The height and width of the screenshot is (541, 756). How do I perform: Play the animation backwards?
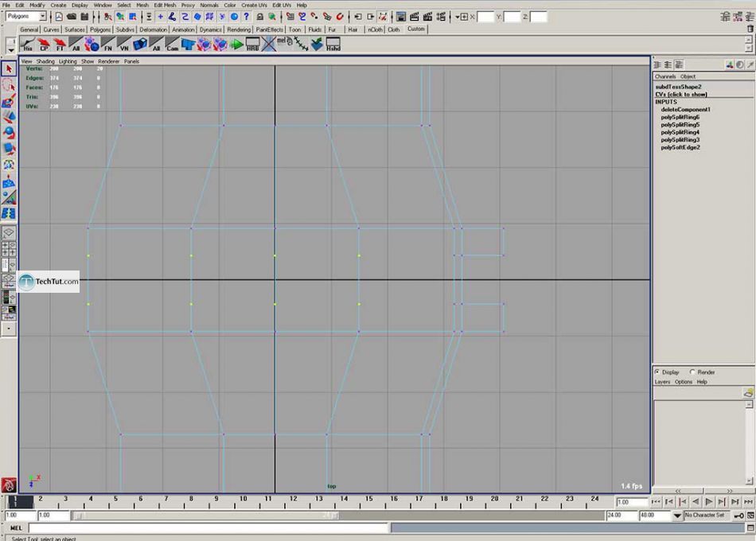[696, 502]
